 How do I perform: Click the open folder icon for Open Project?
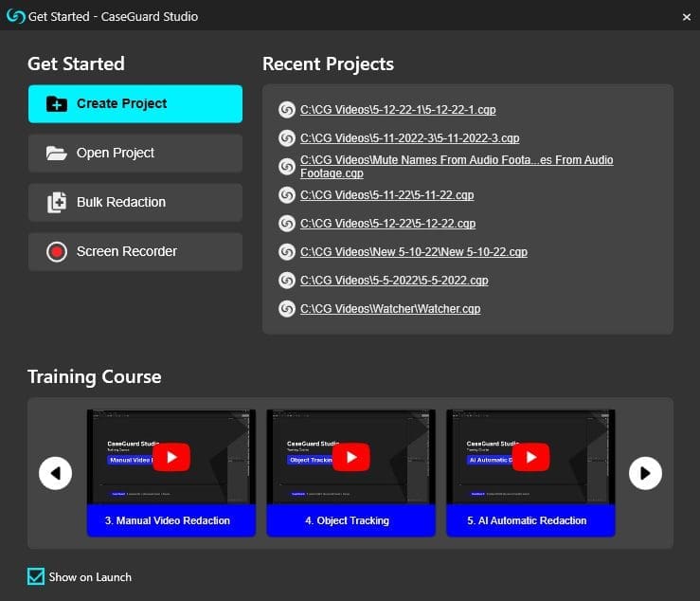[57, 154]
